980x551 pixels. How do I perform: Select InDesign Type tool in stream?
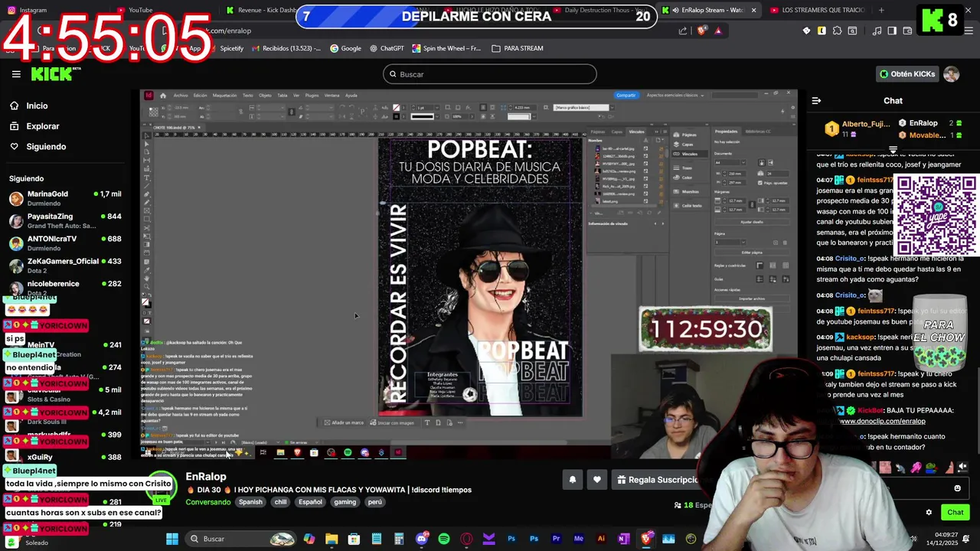(x=147, y=177)
